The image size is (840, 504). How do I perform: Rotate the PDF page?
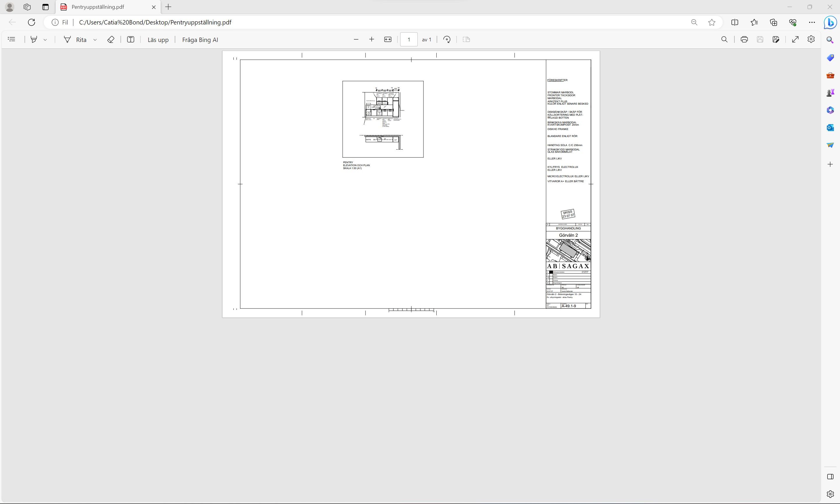click(447, 39)
